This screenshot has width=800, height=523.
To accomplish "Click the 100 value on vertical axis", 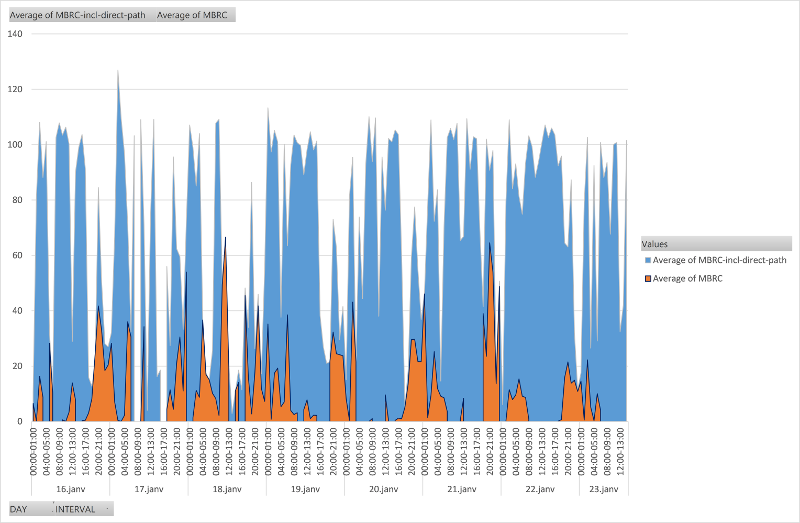I will point(15,145).
